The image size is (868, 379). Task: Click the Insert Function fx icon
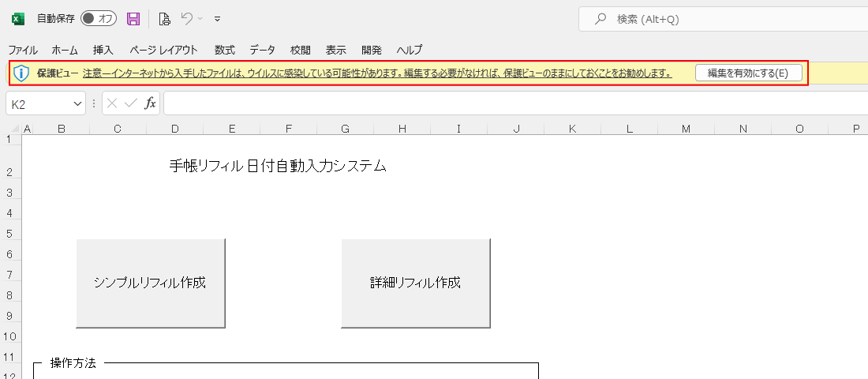coord(150,103)
